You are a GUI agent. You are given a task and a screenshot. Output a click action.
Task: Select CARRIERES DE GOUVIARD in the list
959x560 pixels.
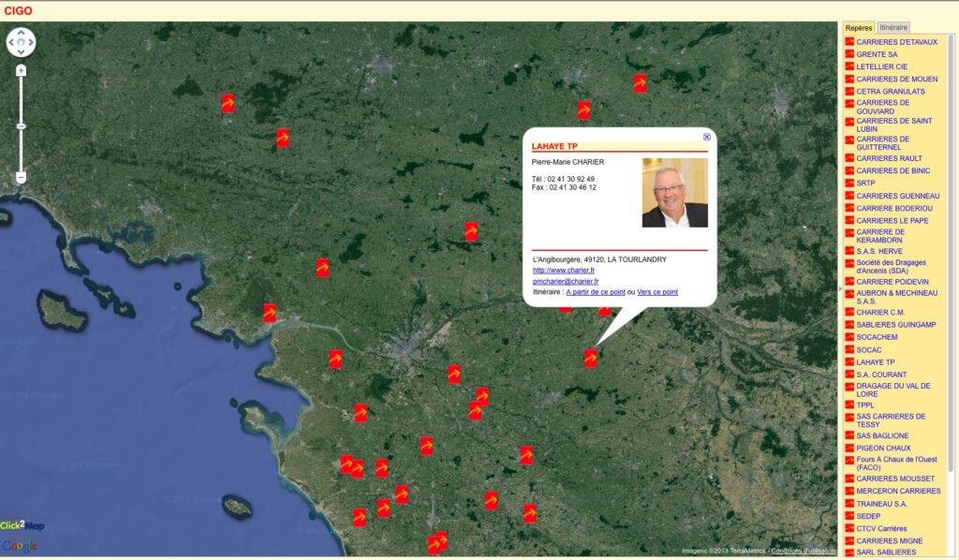point(882,107)
